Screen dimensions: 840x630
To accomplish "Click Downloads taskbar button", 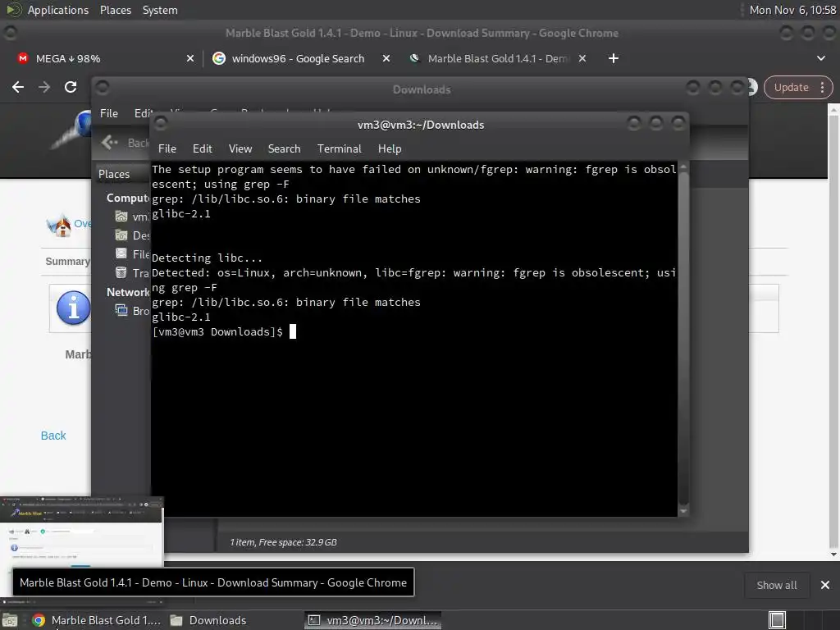I will 209,620.
